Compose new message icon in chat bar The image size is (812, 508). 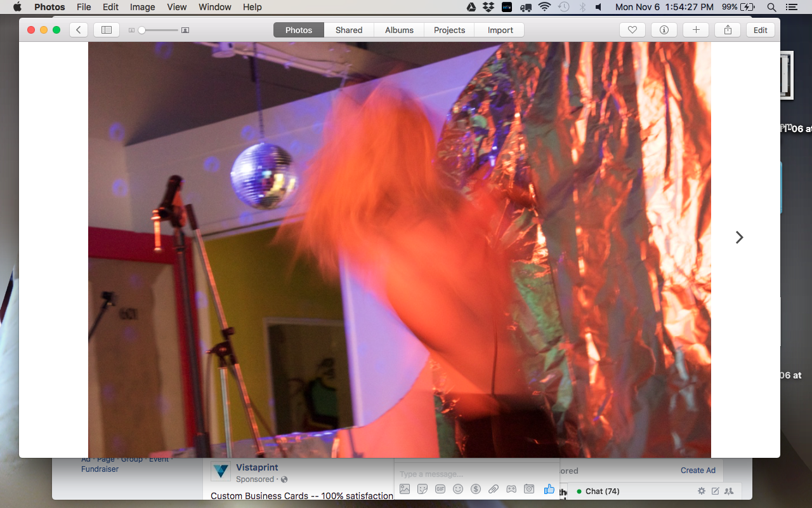coord(716,491)
